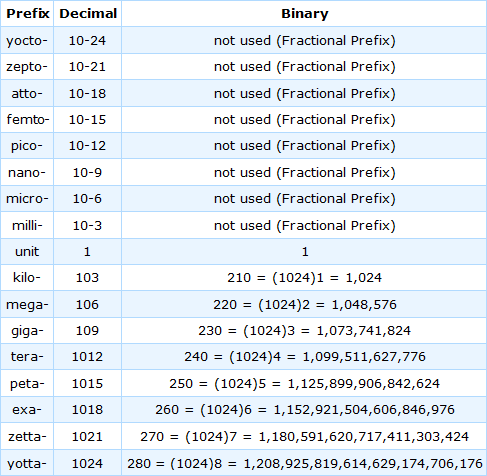Viewport: 487px width, 476px height.
Task: Click binary cell starting '280 = (1024)8'
Action: pos(304,463)
